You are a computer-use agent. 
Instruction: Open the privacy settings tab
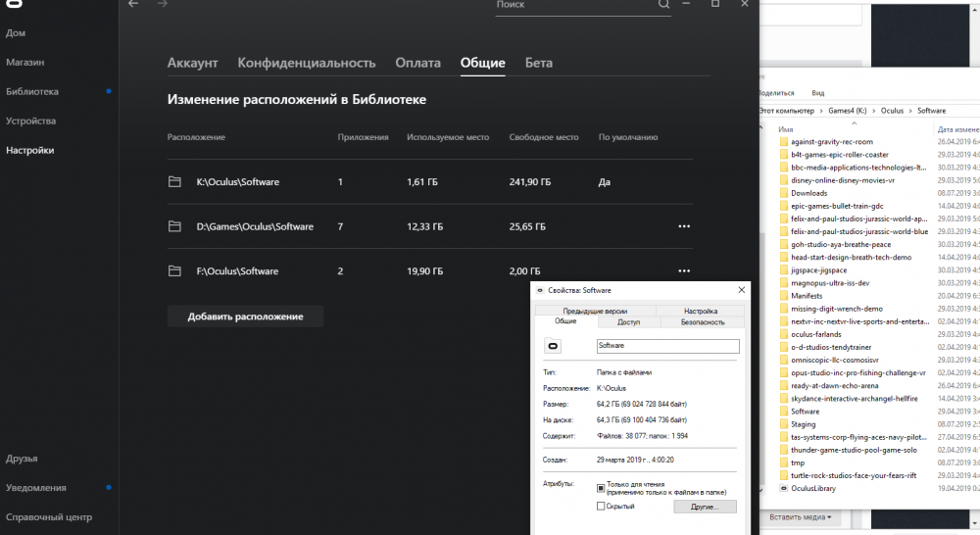(x=306, y=63)
